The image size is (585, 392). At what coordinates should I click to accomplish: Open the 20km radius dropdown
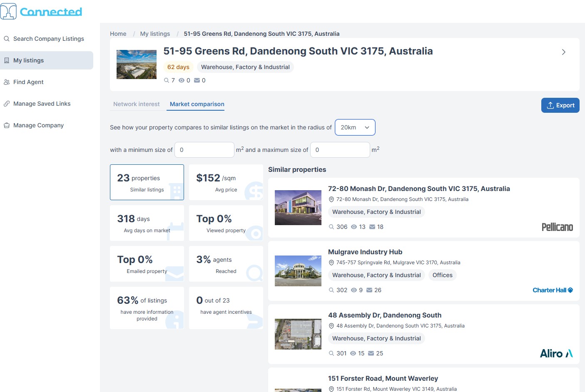click(x=355, y=127)
